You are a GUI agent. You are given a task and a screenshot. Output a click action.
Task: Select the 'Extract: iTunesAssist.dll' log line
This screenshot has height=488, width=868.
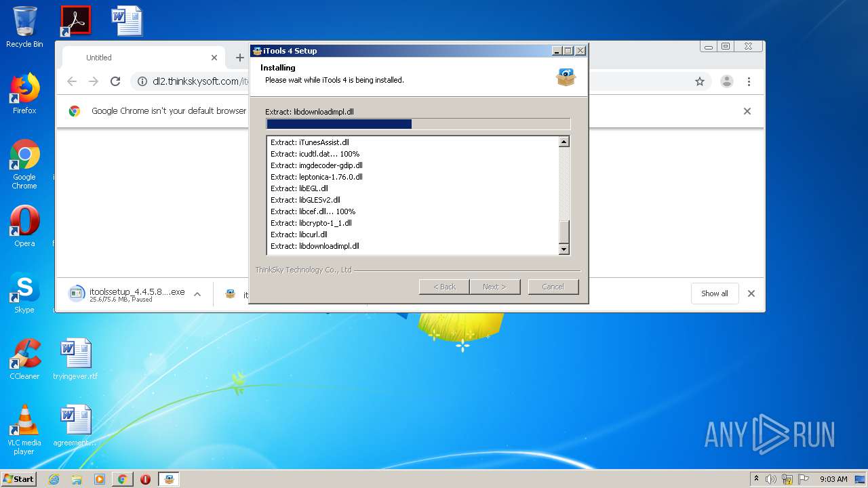pyautogui.click(x=309, y=142)
